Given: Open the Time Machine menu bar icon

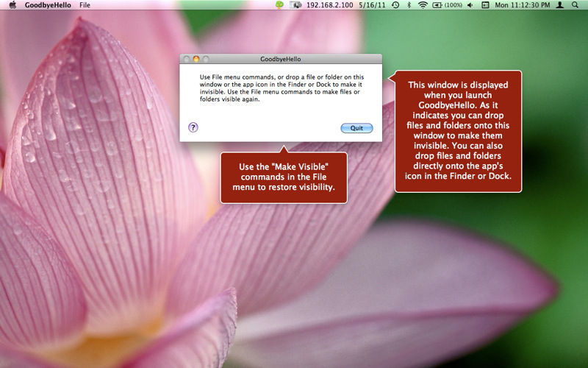Looking at the screenshot, I should coord(395,5).
